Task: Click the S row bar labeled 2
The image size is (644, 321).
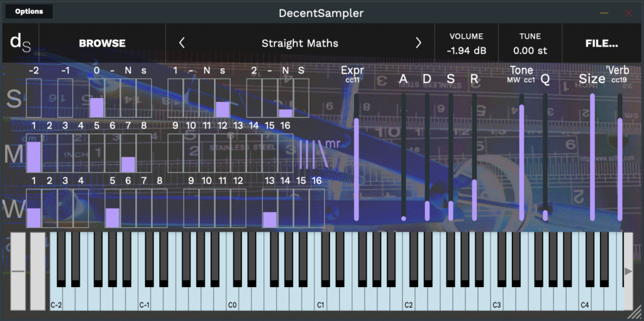Action: pos(254,98)
